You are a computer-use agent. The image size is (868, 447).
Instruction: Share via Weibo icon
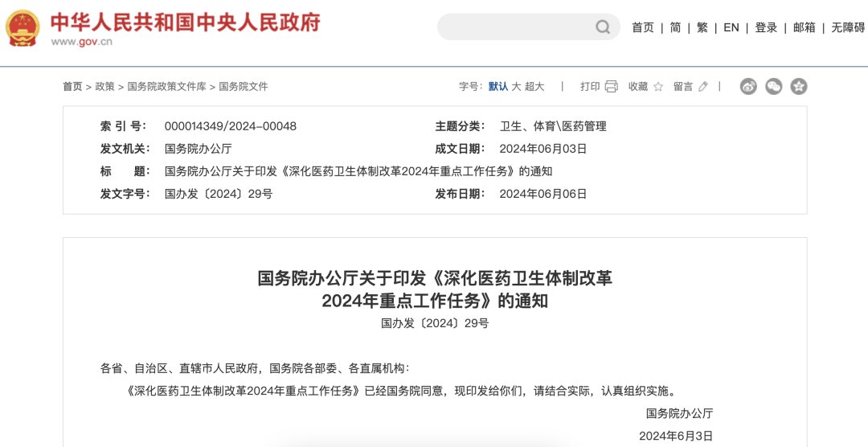(x=748, y=86)
